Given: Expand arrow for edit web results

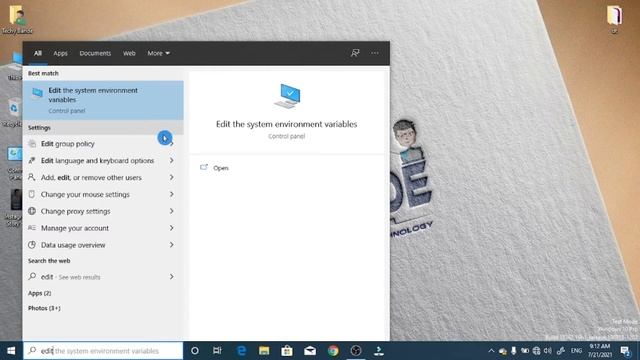Looking at the screenshot, I should (x=172, y=277).
